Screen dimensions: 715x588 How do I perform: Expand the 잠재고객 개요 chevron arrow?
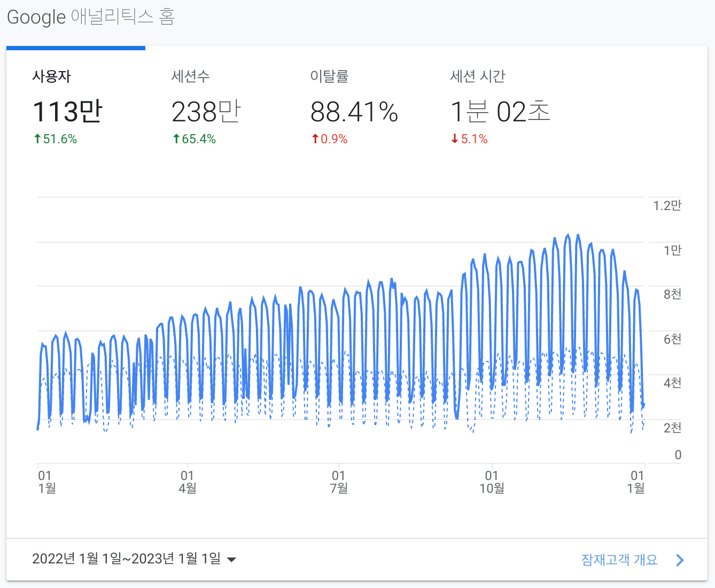pos(680,560)
